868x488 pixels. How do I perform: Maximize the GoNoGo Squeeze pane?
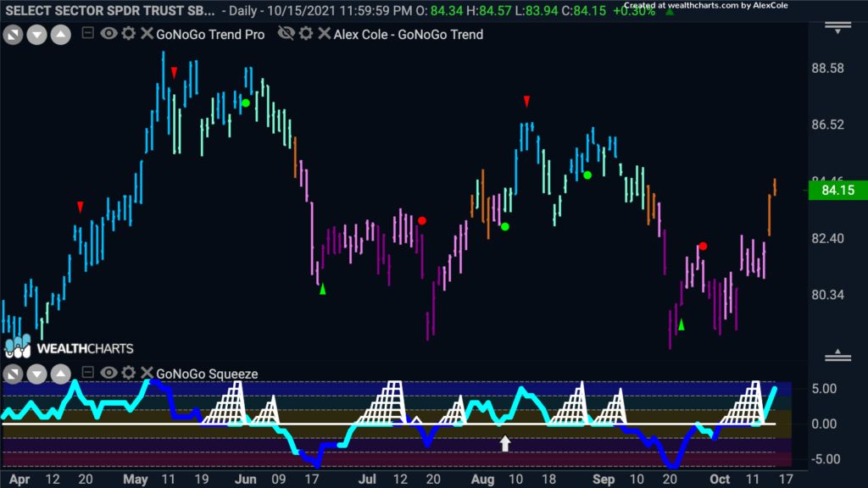[13, 374]
